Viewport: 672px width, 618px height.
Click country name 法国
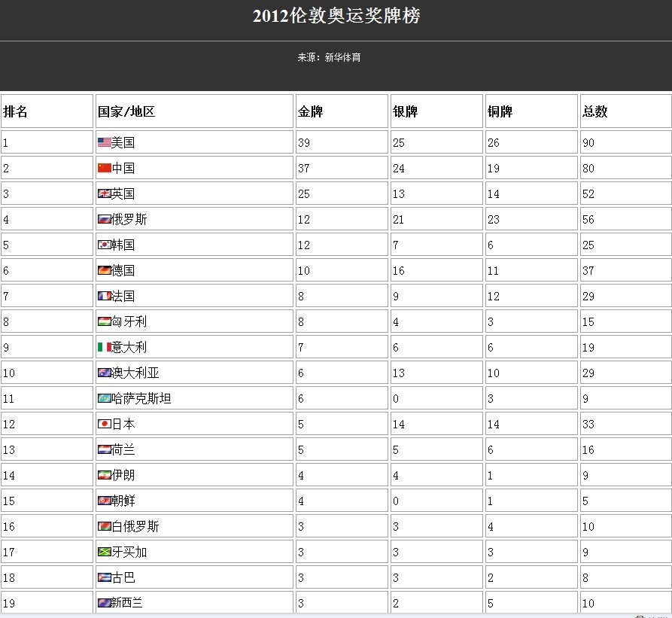[123, 296]
